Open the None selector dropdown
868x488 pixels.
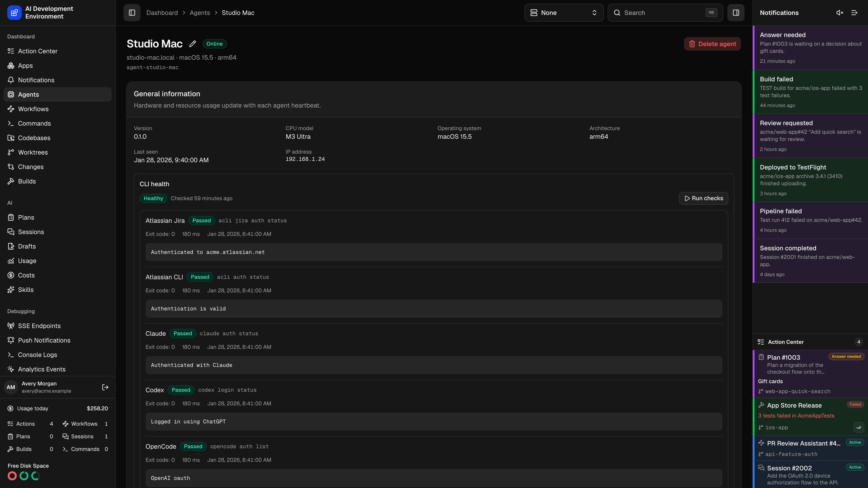click(x=564, y=13)
